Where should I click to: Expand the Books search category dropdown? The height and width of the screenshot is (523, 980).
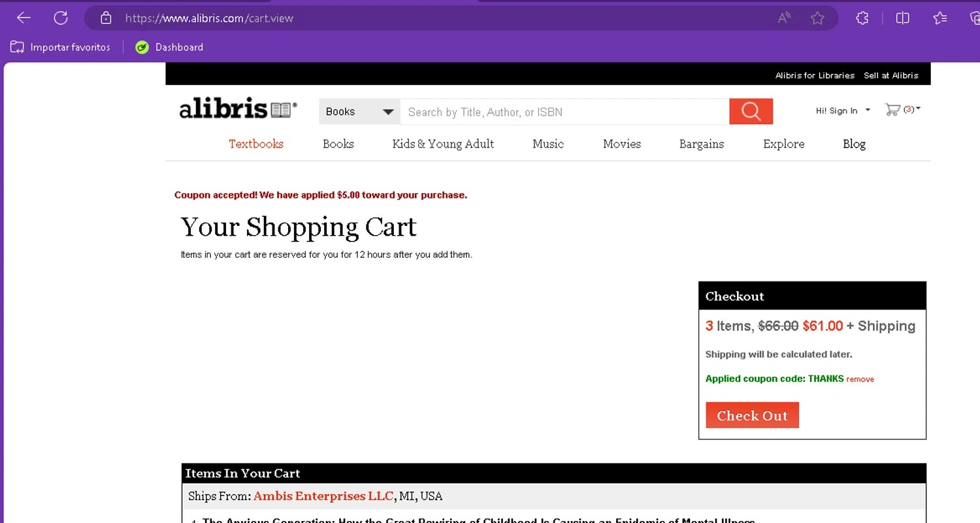point(359,112)
